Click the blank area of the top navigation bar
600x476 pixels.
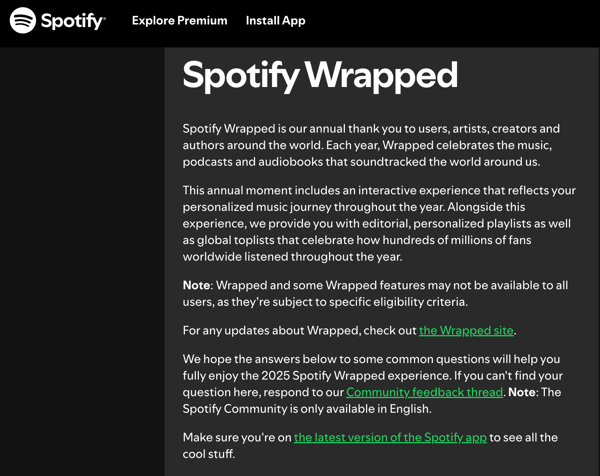(x=450, y=21)
